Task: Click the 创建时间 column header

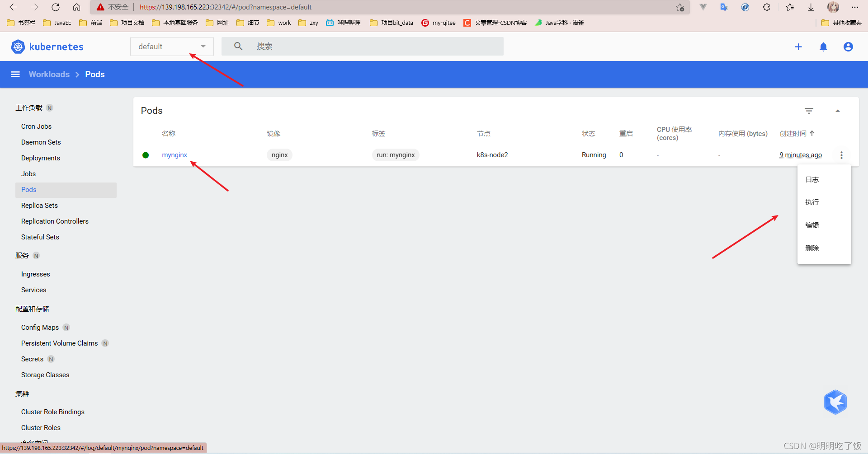Action: tap(793, 134)
